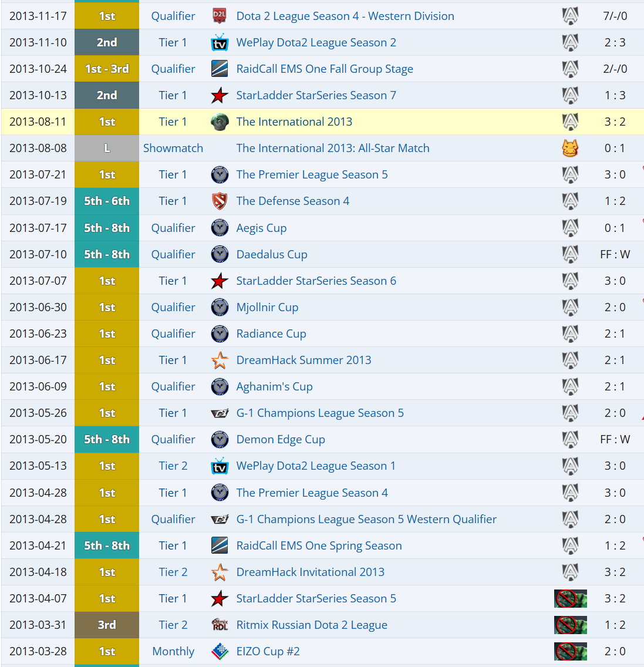644x667 pixels.
Task: Open The International 2013 tournament link
Action: pyautogui.click(x=294, y=122)
